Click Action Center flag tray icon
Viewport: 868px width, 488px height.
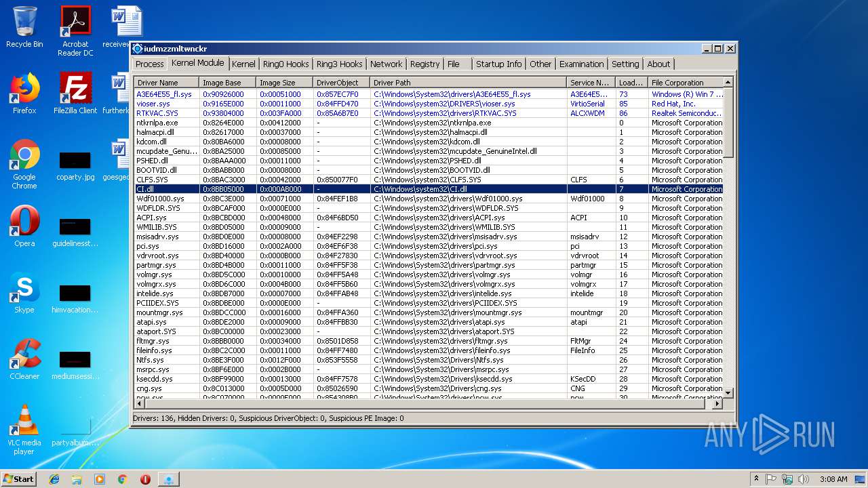(x=771, y=479)
